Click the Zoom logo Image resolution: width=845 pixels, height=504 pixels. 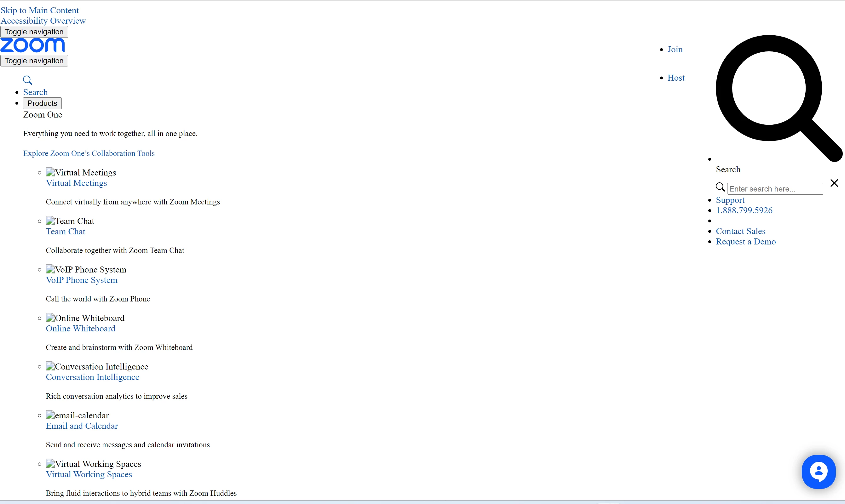32,45
